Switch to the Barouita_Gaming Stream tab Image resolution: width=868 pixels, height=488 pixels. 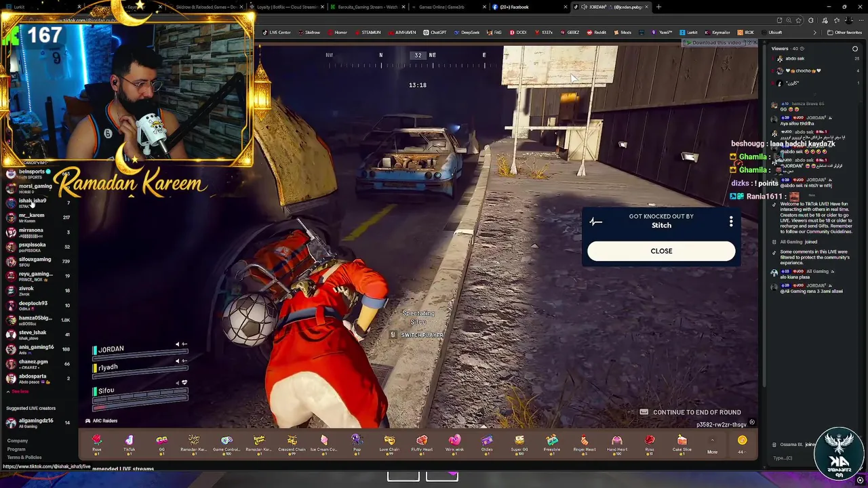(368, 7)
